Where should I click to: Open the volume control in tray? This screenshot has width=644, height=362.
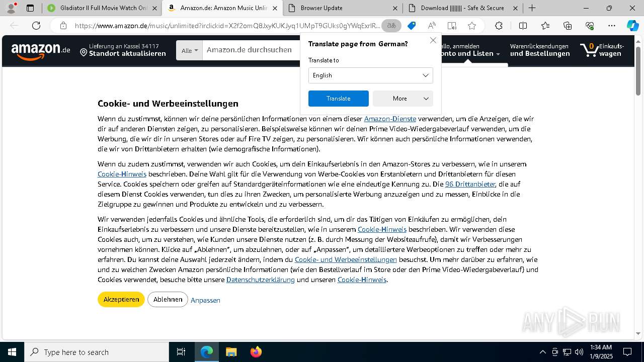point(579,352)
